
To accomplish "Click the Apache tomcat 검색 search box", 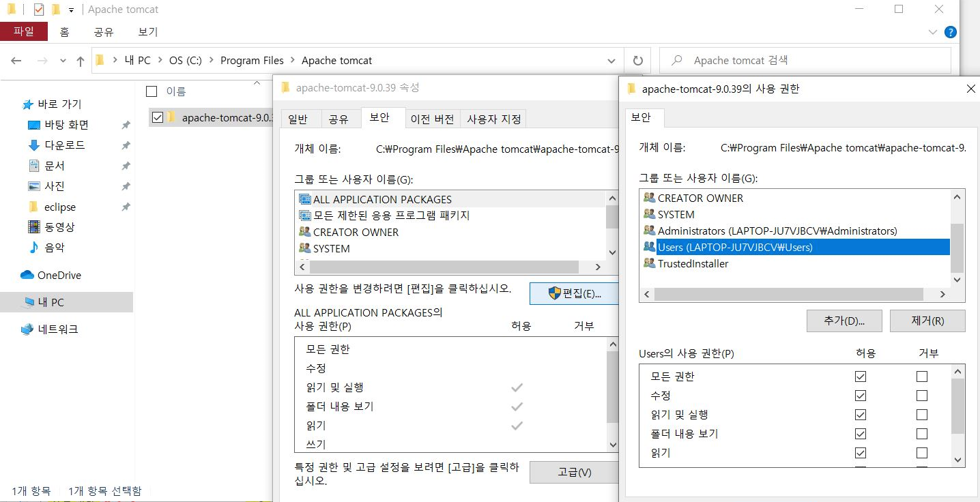I will point(805,61).
